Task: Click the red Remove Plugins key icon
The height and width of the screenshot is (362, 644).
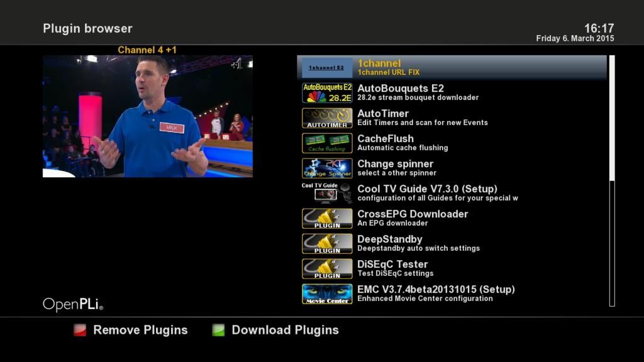Action: [80, 330]
